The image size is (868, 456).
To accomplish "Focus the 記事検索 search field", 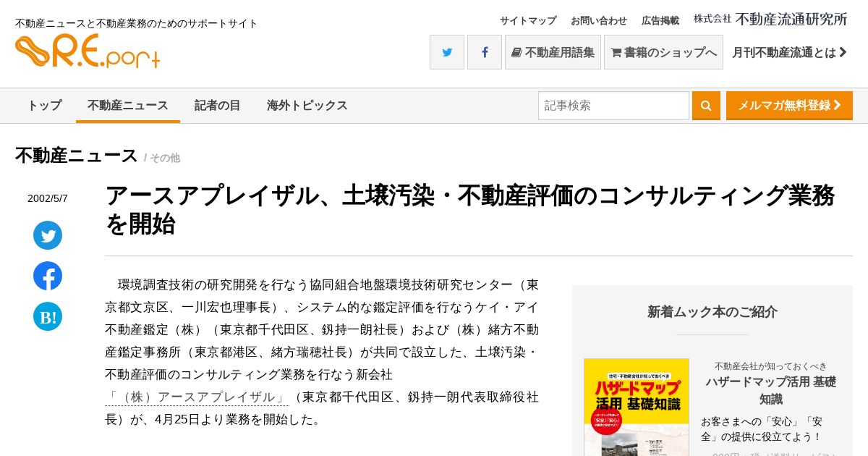I will (x=613, y=106).
